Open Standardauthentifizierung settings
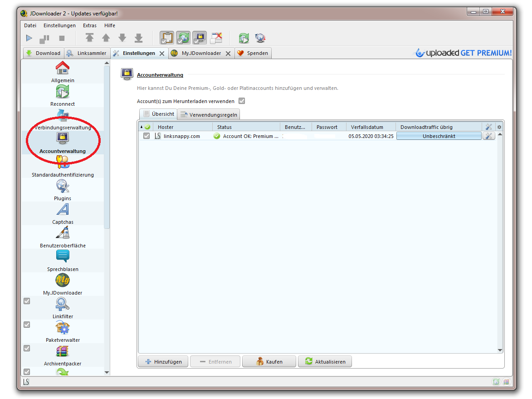The height and width of the screenshot is (399, 532). [x=63, y=167]
